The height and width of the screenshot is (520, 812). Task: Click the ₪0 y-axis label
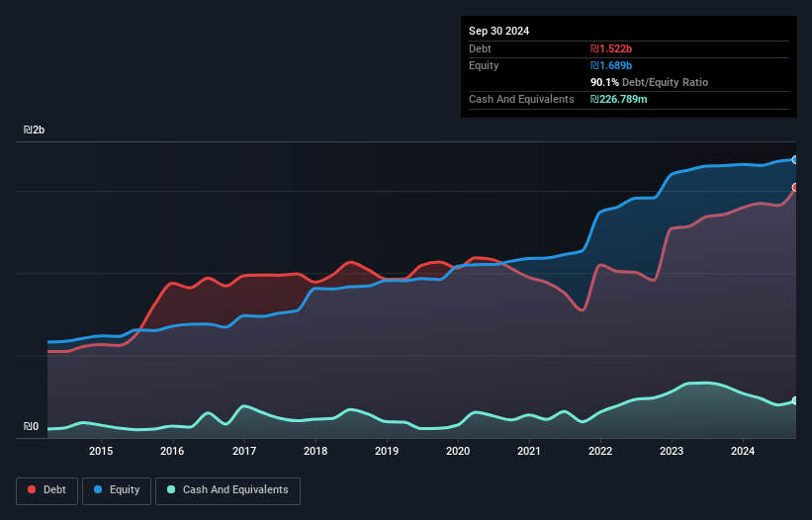coord(31,426)
